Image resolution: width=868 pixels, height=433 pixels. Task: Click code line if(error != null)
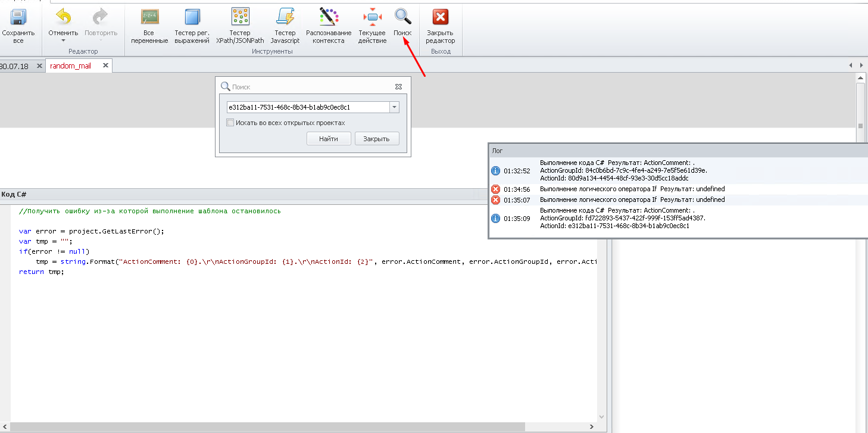(x=54, y=251)
